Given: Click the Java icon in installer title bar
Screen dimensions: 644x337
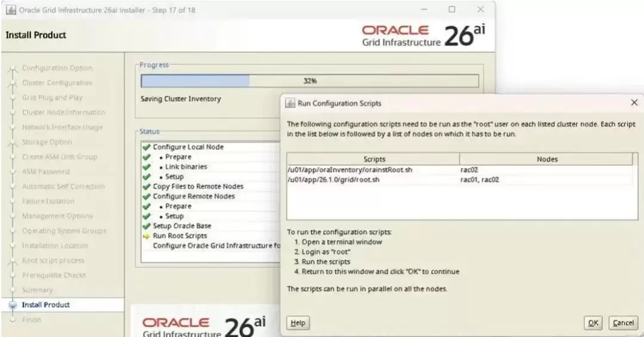Looking at the screenshot, I should point(11,10).
